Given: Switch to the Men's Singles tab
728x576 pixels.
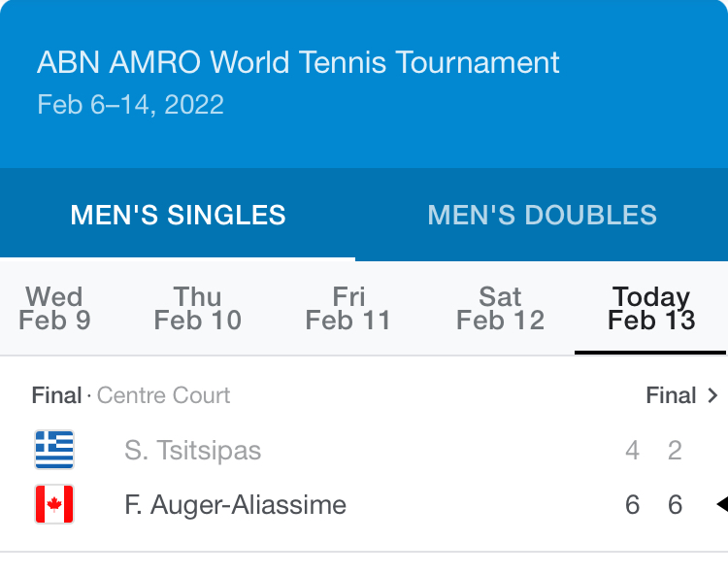Looking at the screenshot, I should pyautogui.click(x=178, y=215).
